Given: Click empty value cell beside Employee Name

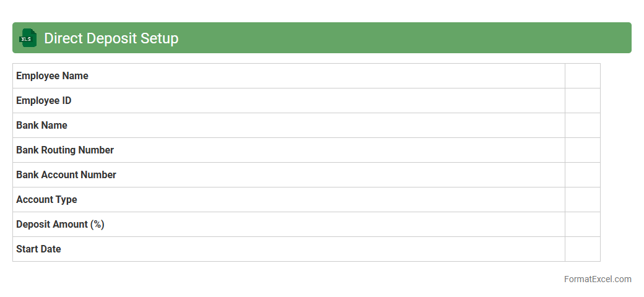Looking at the screenshot, I should [582, 76].
